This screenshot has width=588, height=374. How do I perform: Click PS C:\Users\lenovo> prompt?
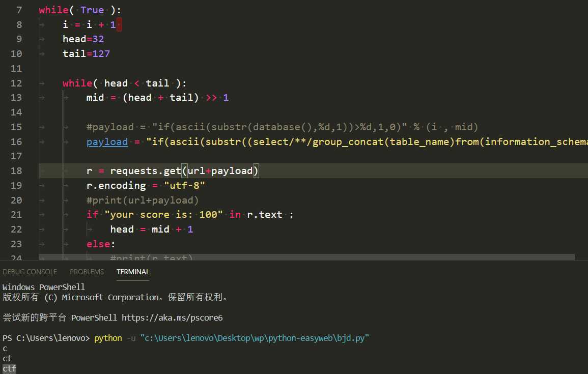click(46, 338)
